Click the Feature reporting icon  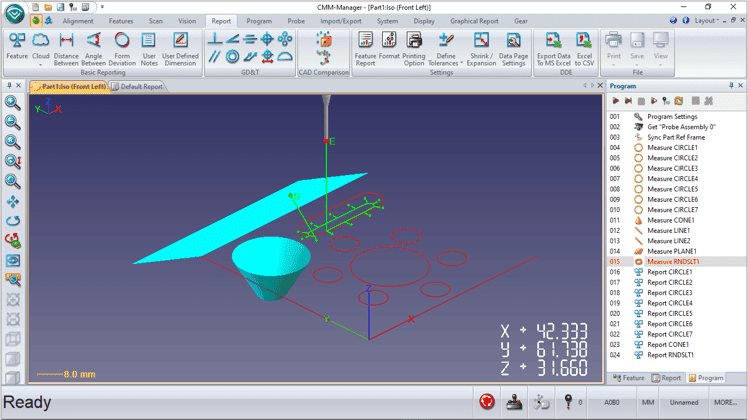coord(17,46)
